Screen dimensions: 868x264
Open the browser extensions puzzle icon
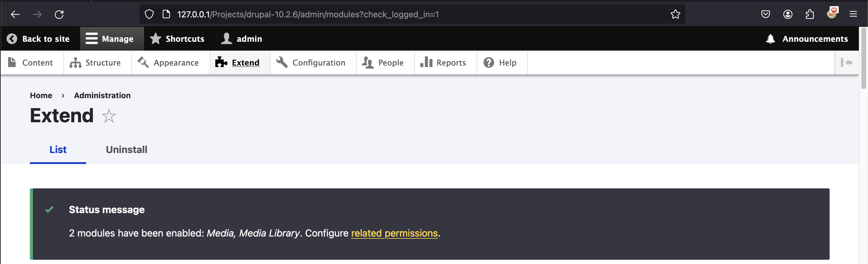click(809, 14)
